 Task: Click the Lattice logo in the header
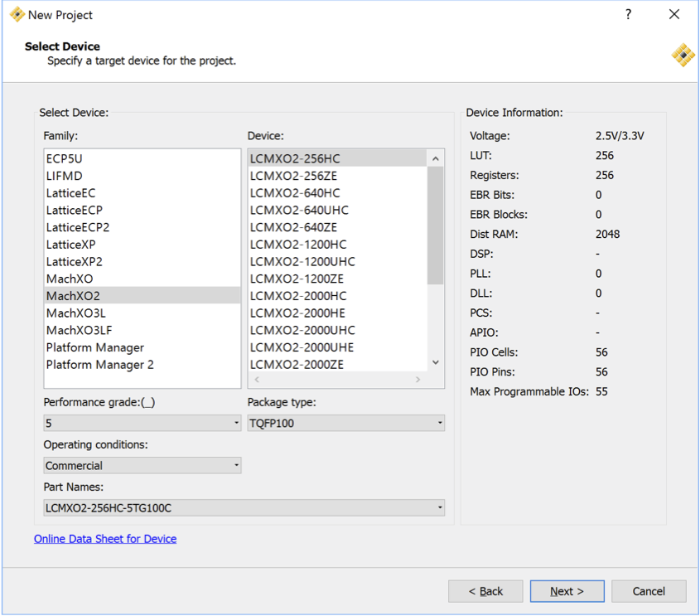coord(683,55)
